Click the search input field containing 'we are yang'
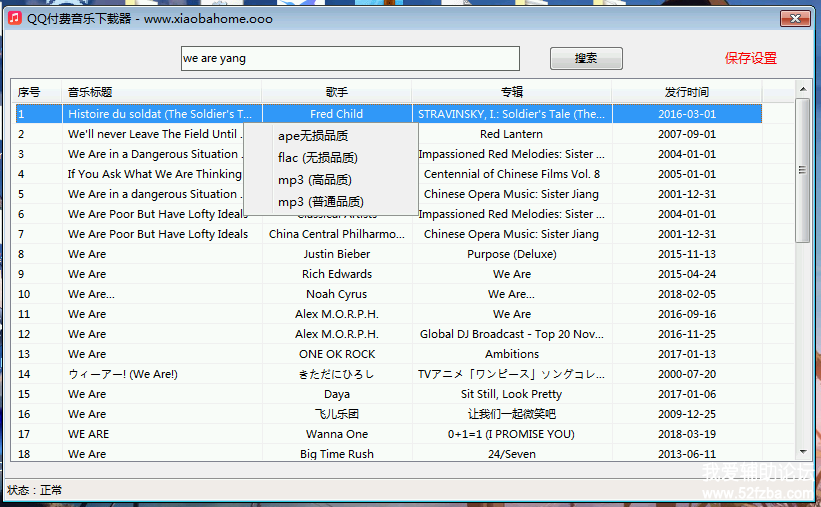Screen dimensions: 821x507 [x=350, y=58]
